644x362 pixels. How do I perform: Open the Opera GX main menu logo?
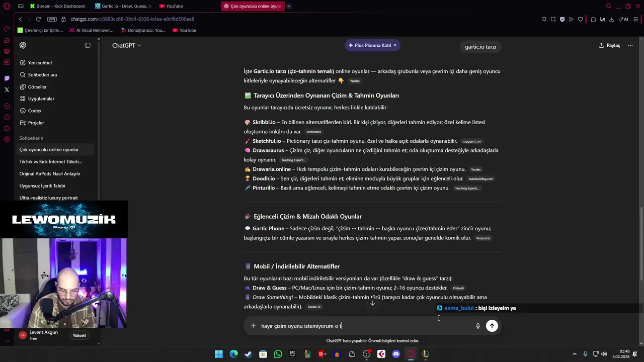click(x=7, y=6)
